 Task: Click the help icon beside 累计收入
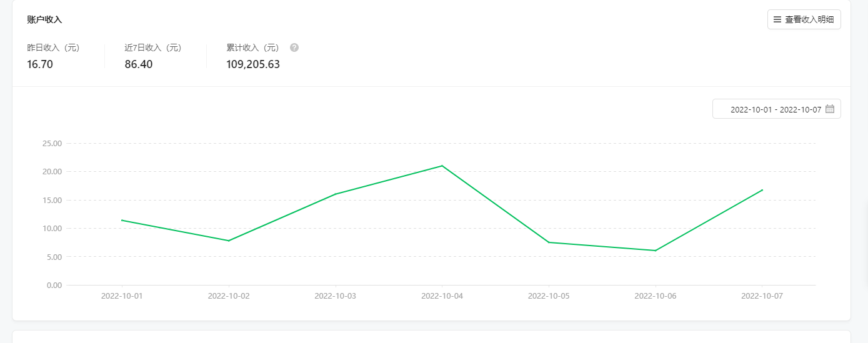tap(294, 47)
